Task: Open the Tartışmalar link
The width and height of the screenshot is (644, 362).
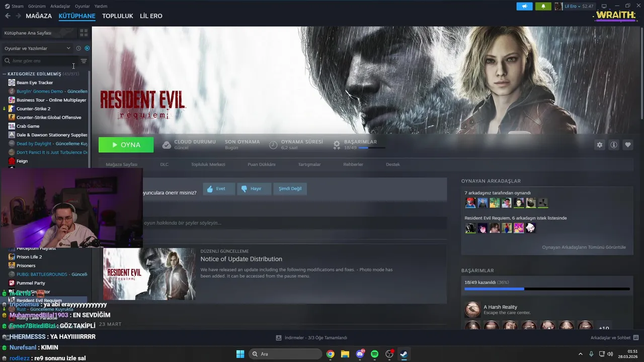Action: 309,164
